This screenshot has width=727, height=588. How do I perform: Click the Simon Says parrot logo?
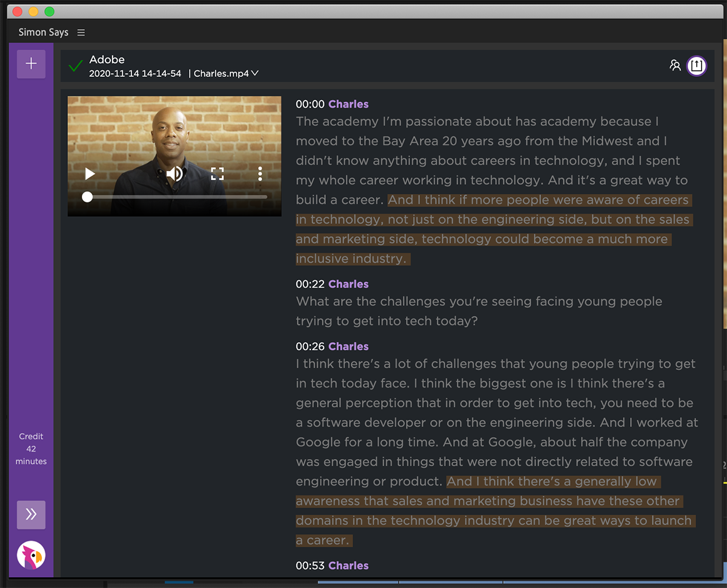(31, 555)
